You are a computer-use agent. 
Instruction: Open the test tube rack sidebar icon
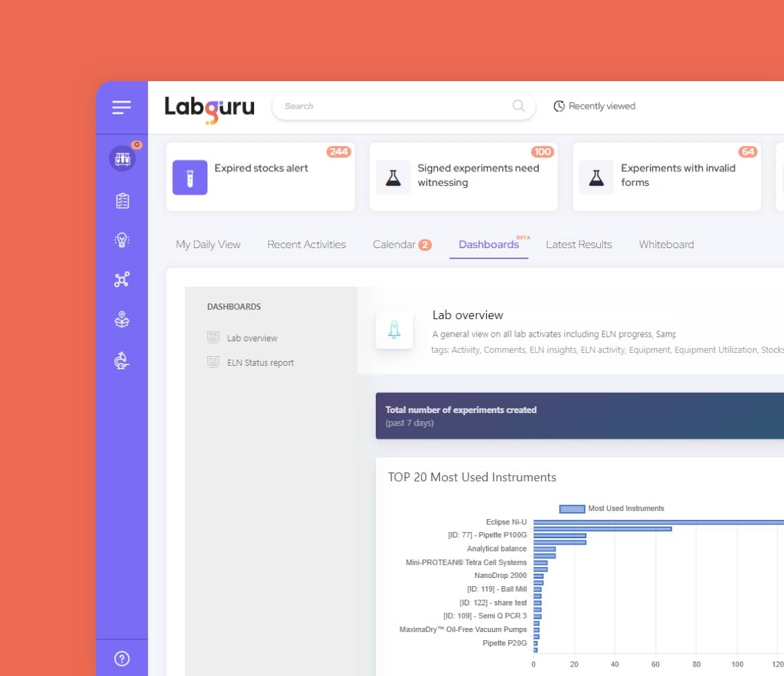pyautogui.click(x=122, y=158)
